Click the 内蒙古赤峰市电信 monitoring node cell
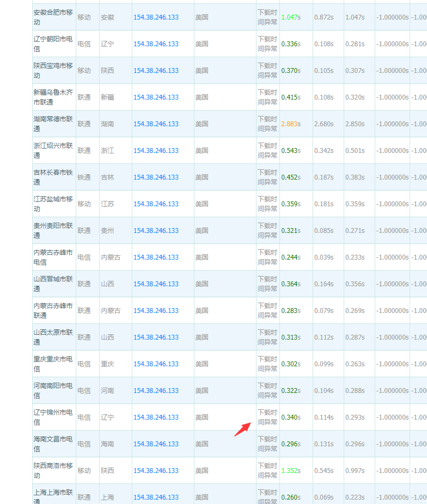 [x=53, y=257]
